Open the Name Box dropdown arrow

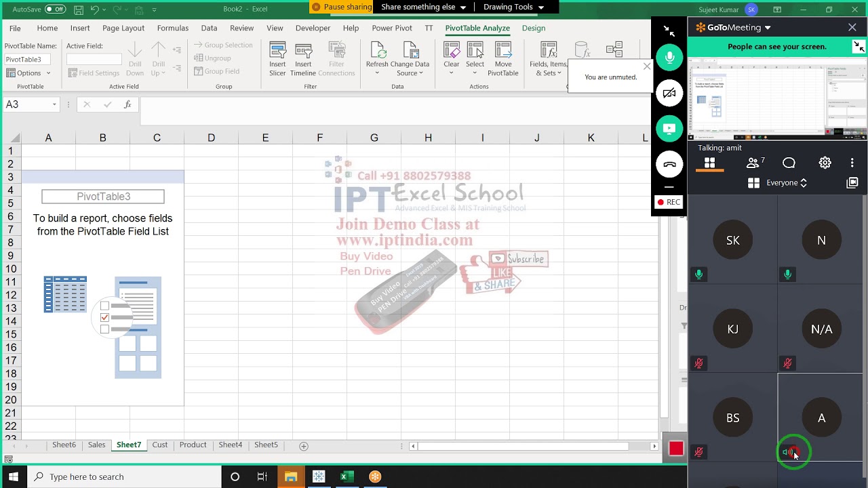point(54,104)
